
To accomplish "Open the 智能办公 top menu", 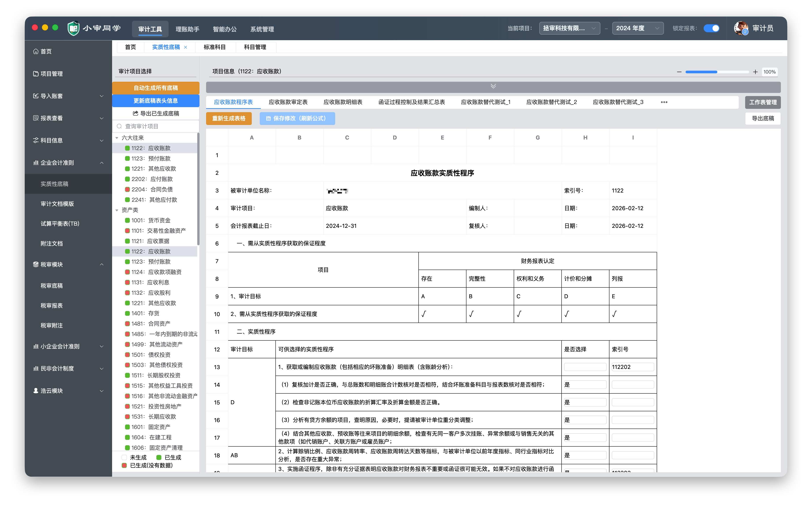I will [x=224, y=29].
